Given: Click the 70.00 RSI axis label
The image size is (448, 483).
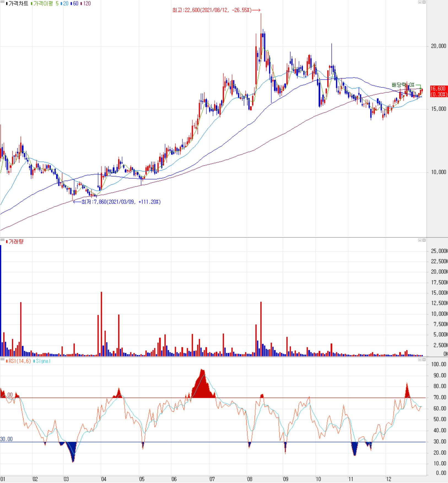Looking at the screenshot, I should (440, 397).
